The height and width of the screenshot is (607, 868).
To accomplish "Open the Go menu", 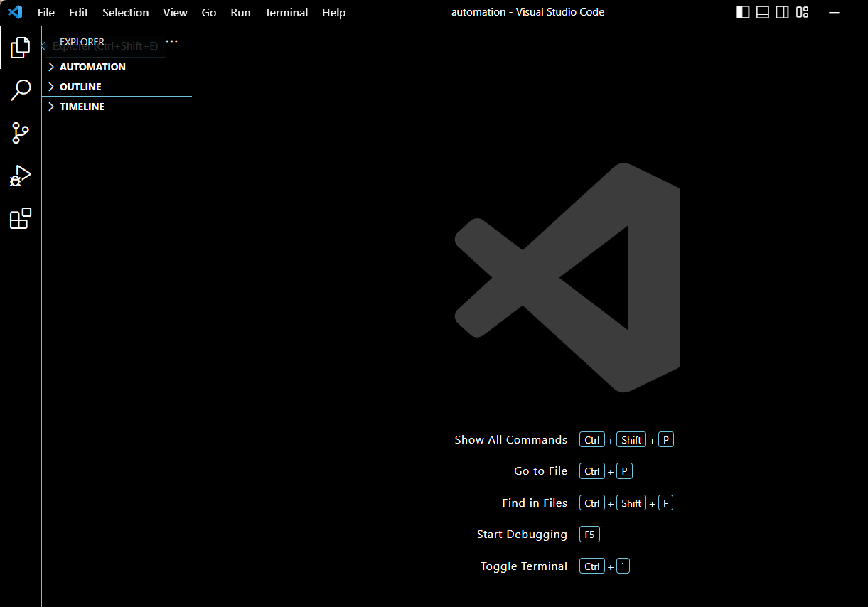I will click(x=209, y=12).
